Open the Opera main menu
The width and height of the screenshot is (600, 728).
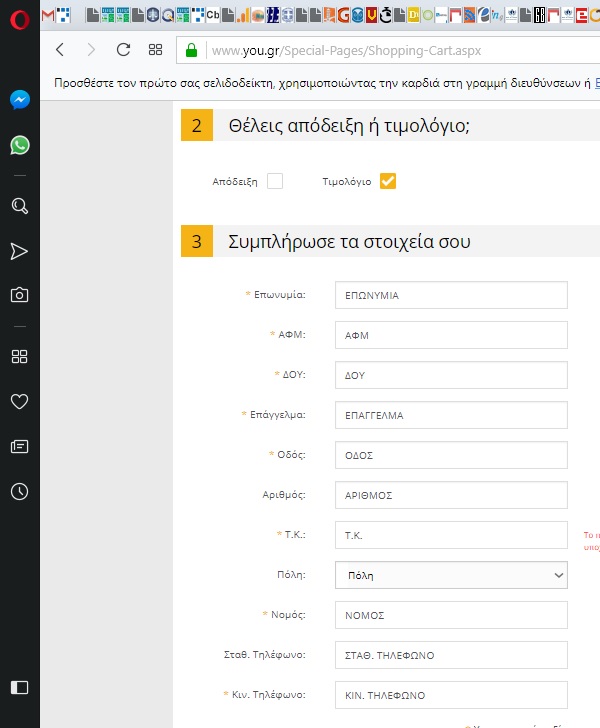point(19,16)
